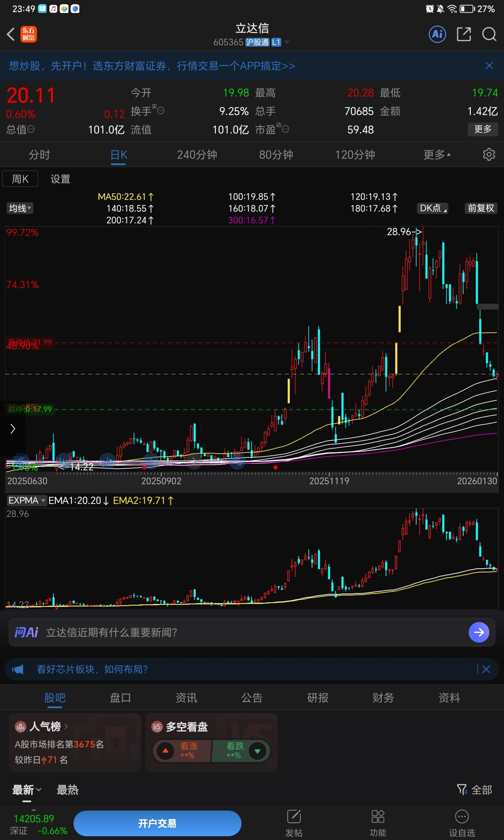Tap info icon beside 市盈

(285, 129)
